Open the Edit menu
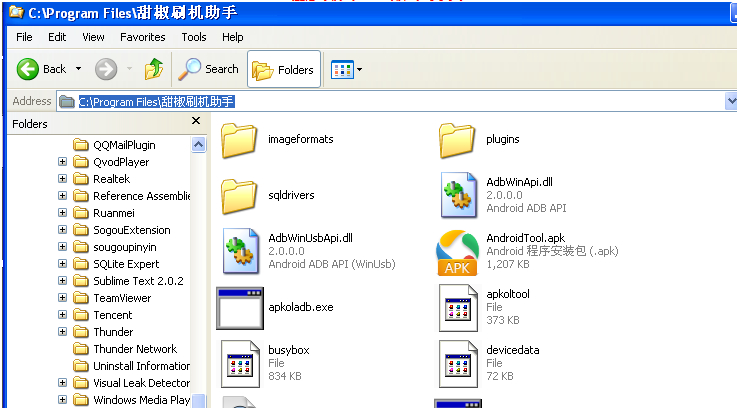Screen dimensions: 738x419 pos(57,37)
